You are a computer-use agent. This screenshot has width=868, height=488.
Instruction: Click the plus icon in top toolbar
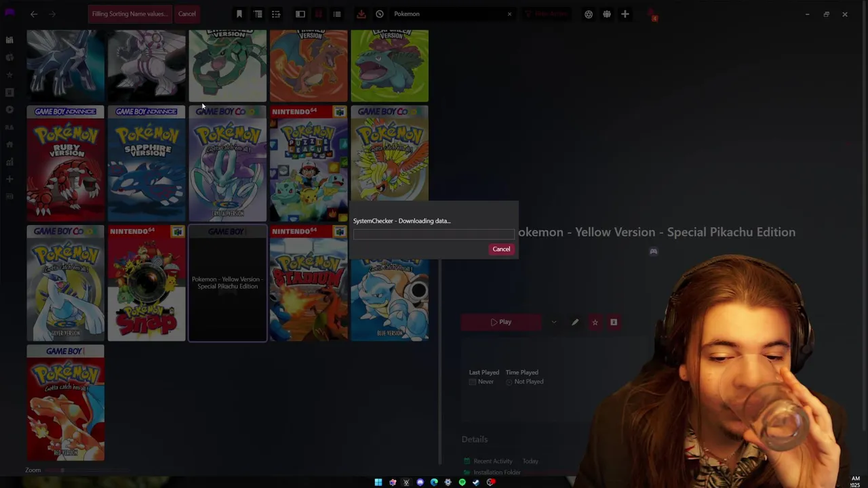[x=625, y=14]
